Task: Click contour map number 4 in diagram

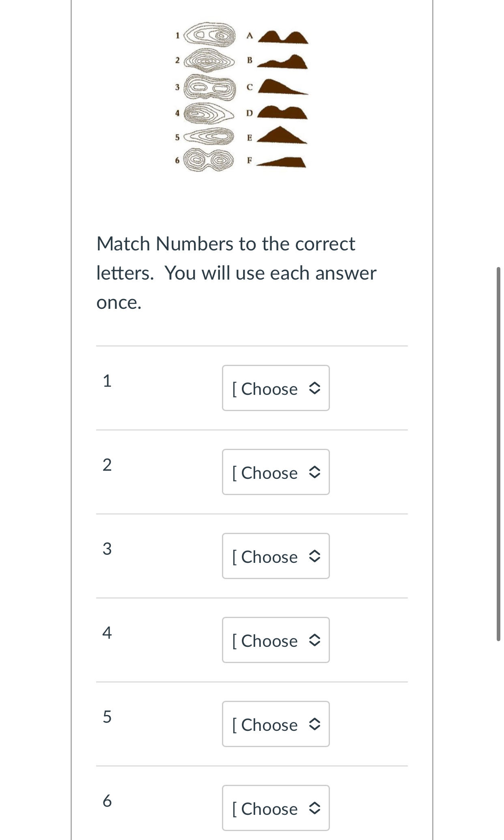Action: (x=209, y=113)
